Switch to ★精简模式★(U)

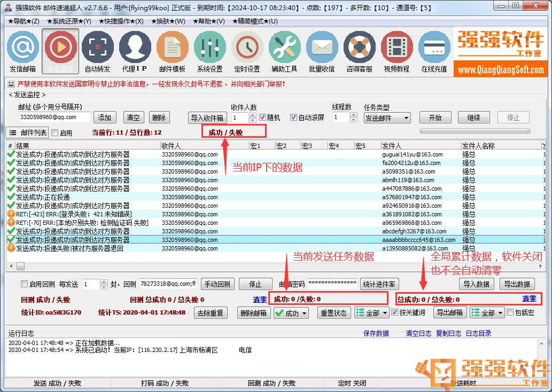255,21
